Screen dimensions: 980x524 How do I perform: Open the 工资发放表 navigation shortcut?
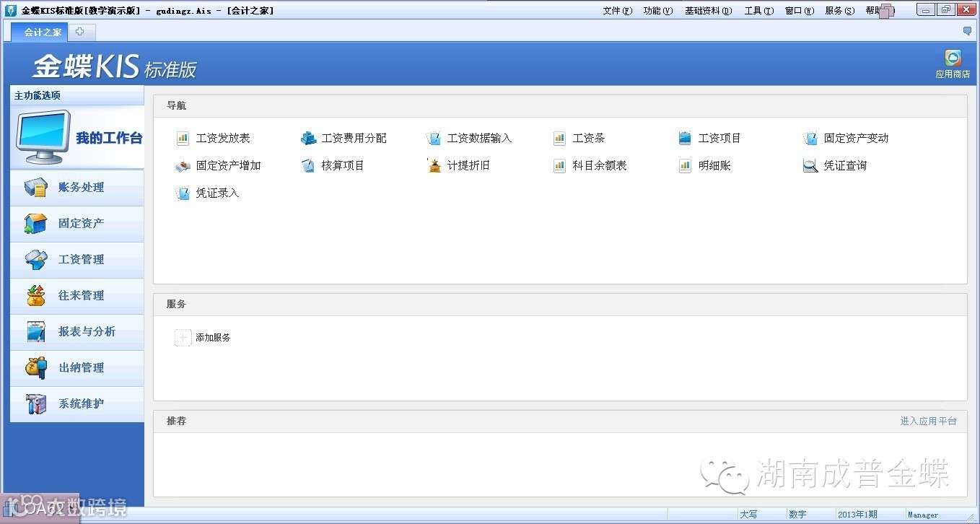click(x=213, y=138)
